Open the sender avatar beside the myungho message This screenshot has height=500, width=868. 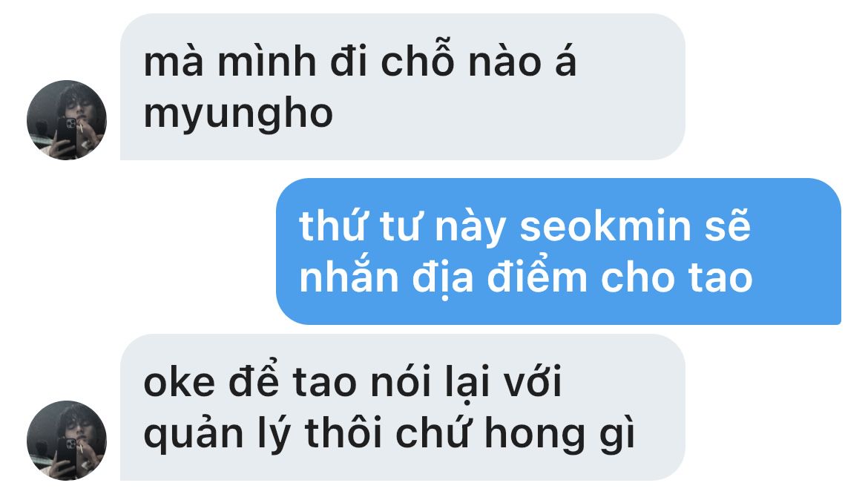pyautogui.click(x=67, y=120)
